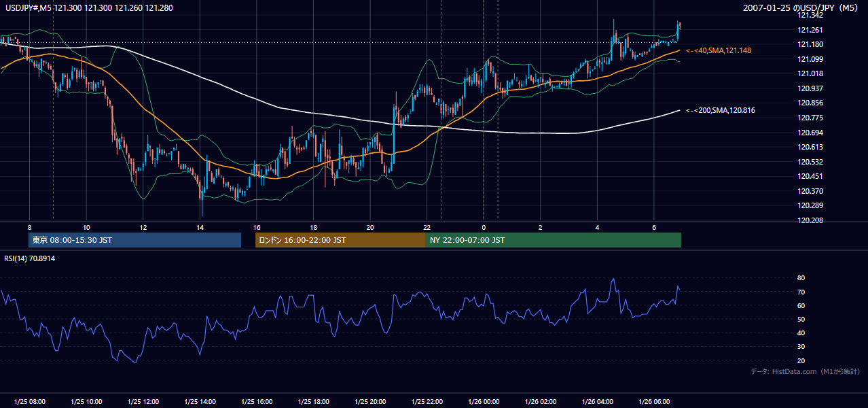Click price axis value 121.018
Viewport: 868px width, 408px height.
[810, 73]
